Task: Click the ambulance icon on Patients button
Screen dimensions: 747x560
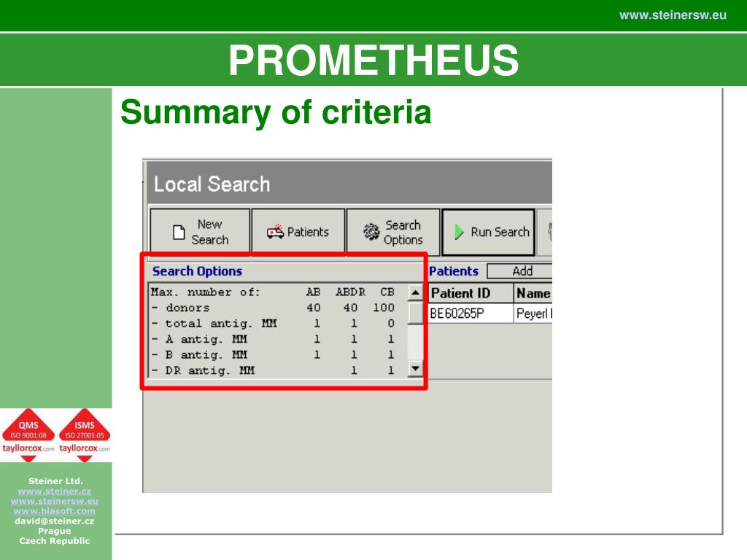Action: (275, 232)
